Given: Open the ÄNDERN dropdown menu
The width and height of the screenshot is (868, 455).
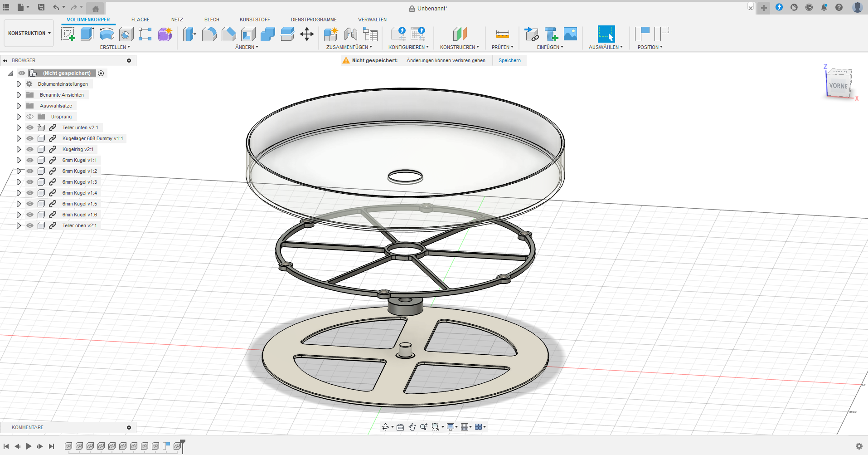Looking at the screenshot, I should pos(247,47).
